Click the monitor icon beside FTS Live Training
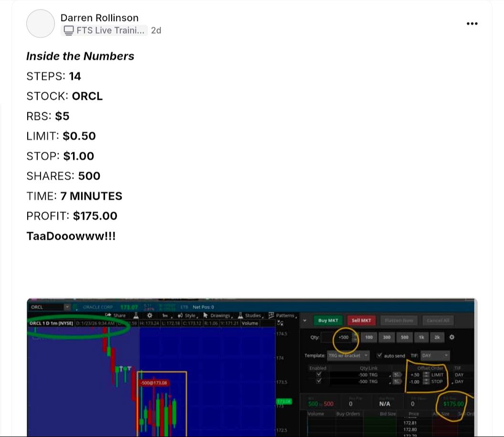Screen dimensions: 504x437 pyautogui.click(x=68, y=30)
